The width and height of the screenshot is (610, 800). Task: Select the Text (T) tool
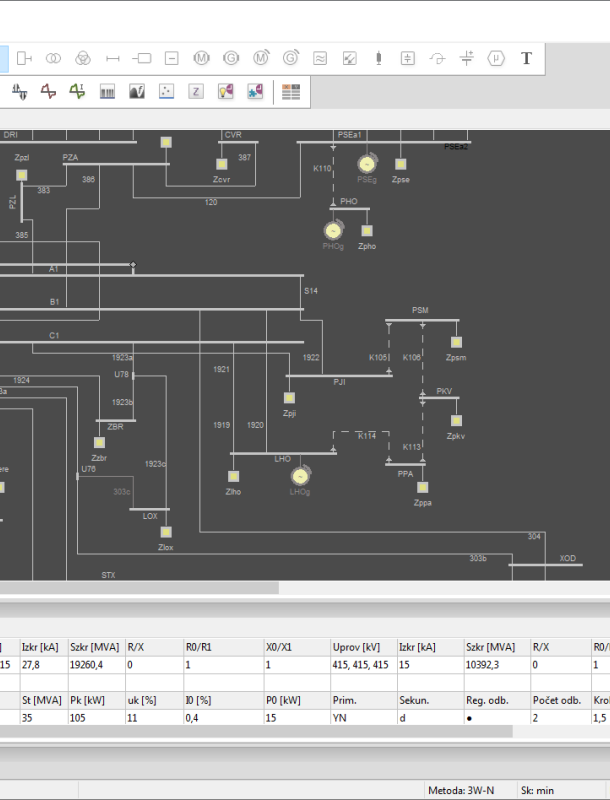(x=526, y=58)
